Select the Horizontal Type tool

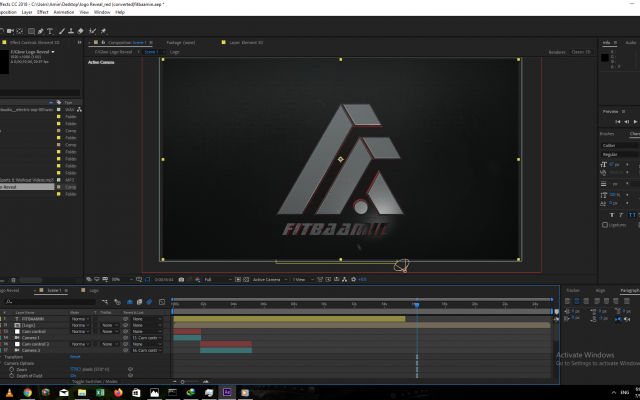coord(50,31)
